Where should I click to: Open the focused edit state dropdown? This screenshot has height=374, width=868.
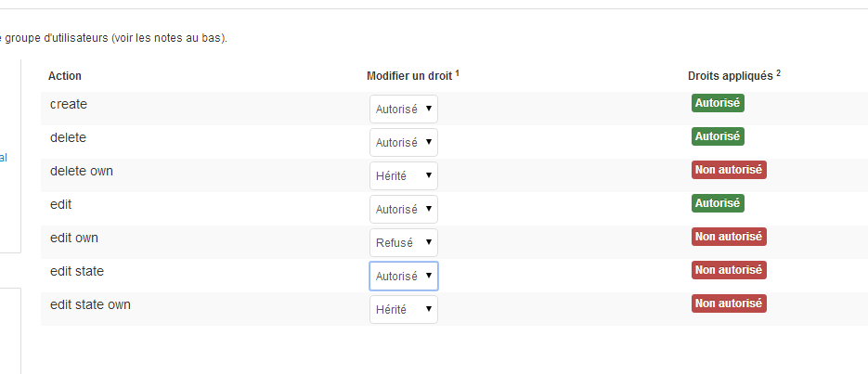point(404,276)
